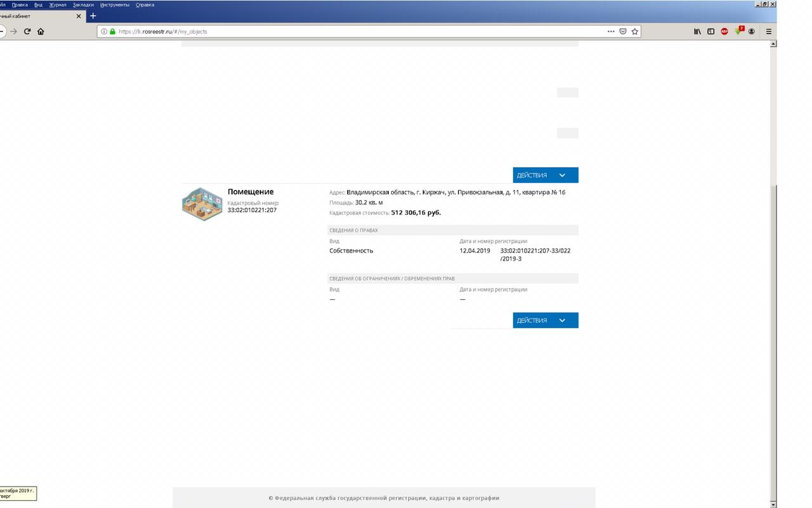This screenshot has height=508, width=812.
Task: Open the green download extension icon
Action: coord(738,31)
